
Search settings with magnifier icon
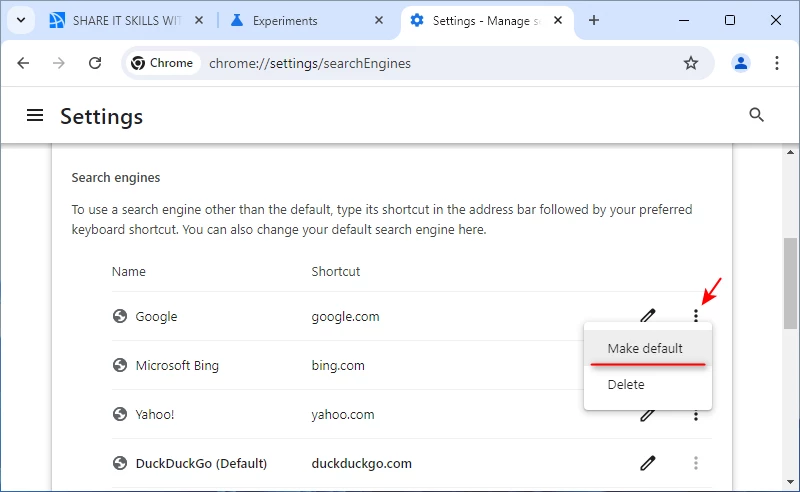(756, 115)
